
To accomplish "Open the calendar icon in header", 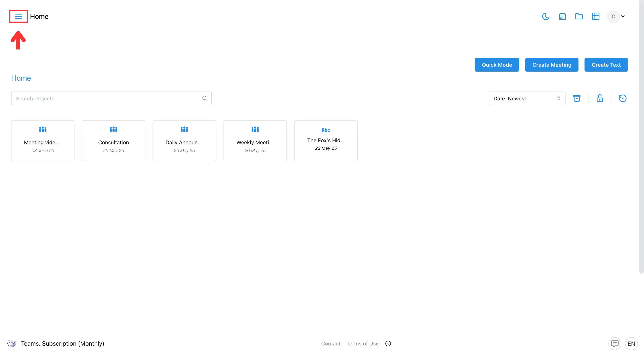I will [x=562, y=17].
